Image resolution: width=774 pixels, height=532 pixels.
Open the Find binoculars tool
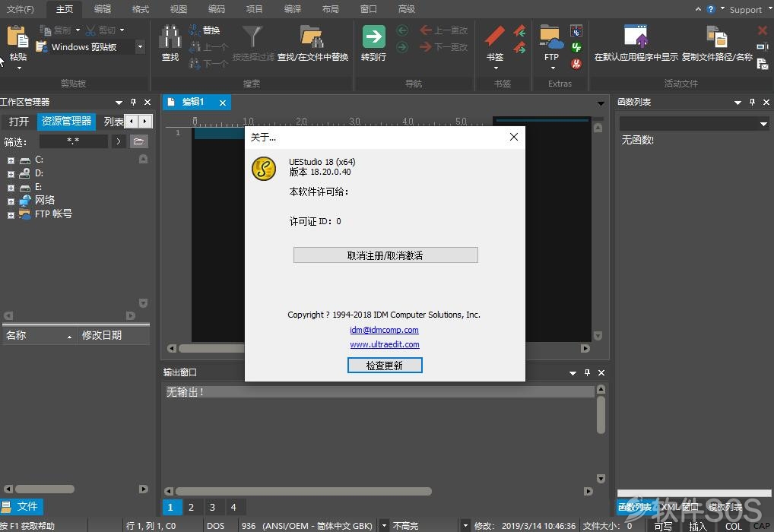coord(170,36)
